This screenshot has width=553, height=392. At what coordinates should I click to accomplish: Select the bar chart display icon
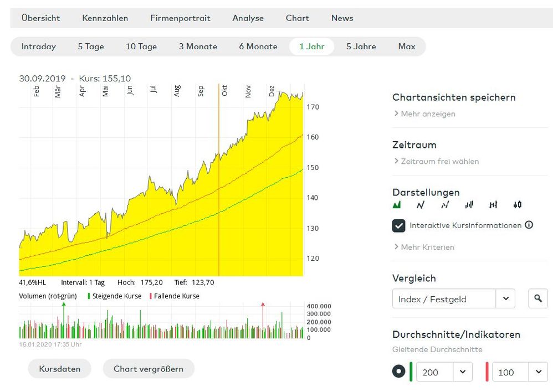(x=469, y=205)
